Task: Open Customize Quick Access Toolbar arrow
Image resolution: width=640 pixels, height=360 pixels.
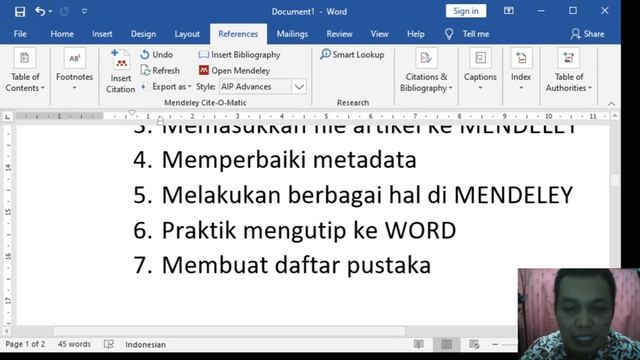Action: pyautogui.click(x=84, y=11)
